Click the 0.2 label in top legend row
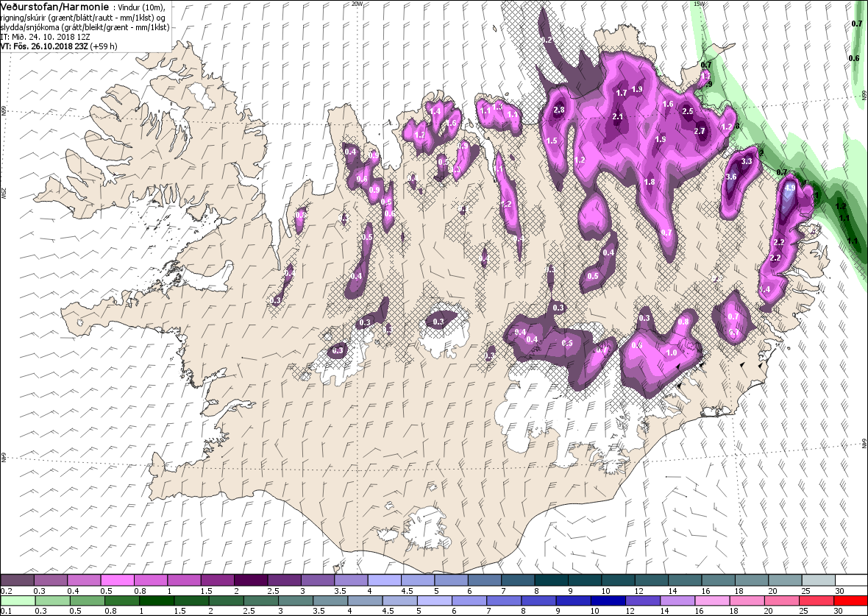Viewport: 868px width, 616px height. (6, 590)
